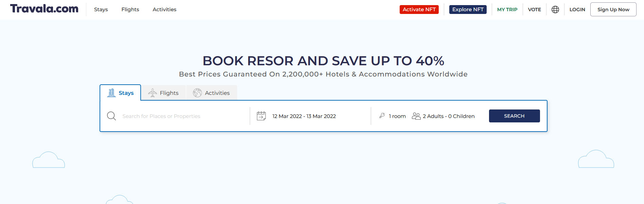Click the airplane icon on Flights tab

[153, 93]
